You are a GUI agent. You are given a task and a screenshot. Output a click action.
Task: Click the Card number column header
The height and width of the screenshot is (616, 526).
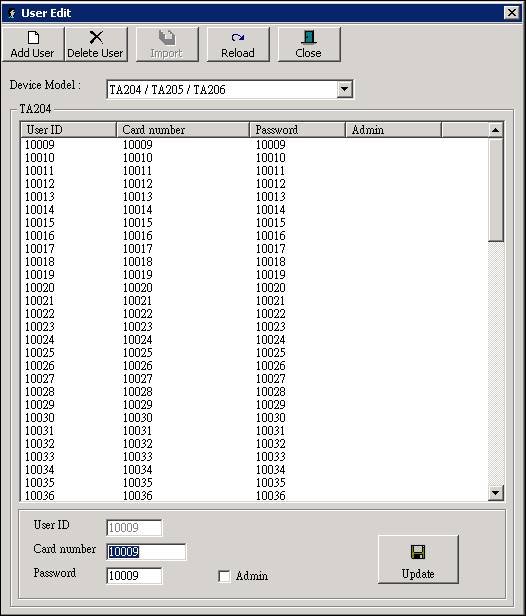point(183,130)
